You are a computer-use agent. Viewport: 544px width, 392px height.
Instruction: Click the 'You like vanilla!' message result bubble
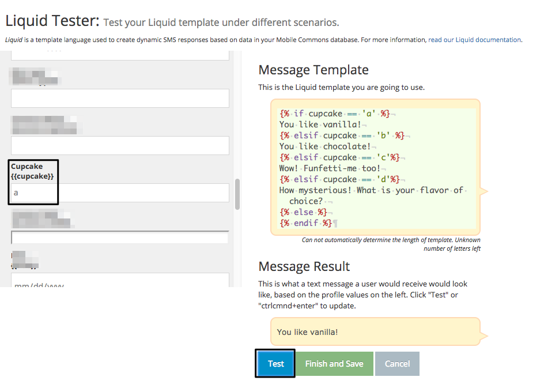tap(375, 331)
